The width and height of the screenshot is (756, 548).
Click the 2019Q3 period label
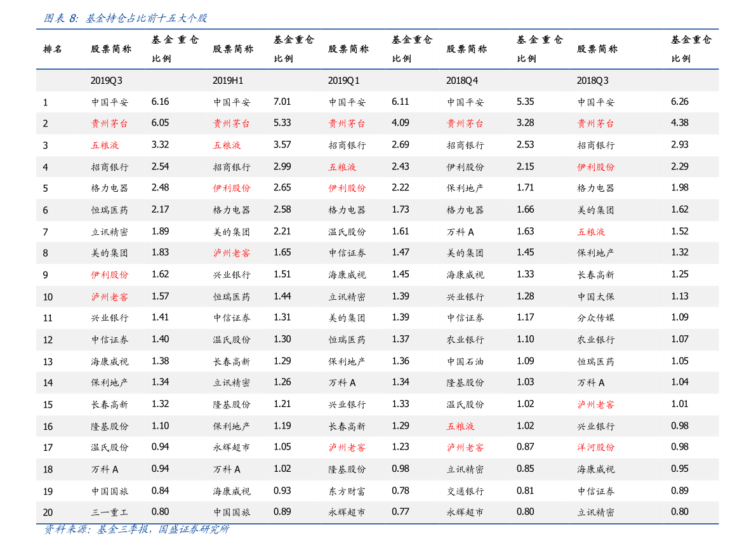click(107, 81)
